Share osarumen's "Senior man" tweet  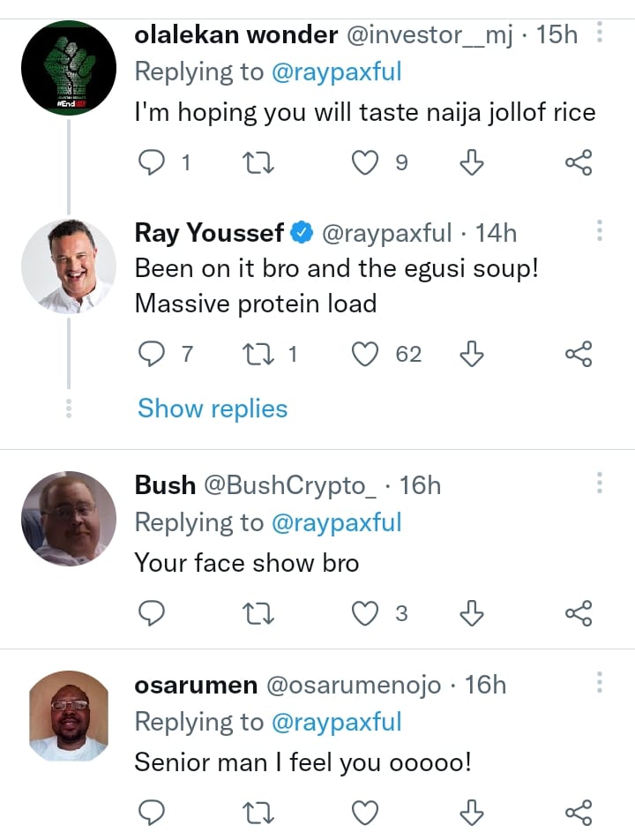click(x=578, y=812)
